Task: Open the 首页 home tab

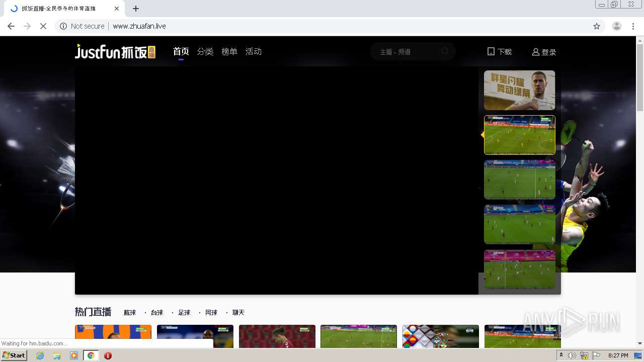Action: tap(181, 51)
